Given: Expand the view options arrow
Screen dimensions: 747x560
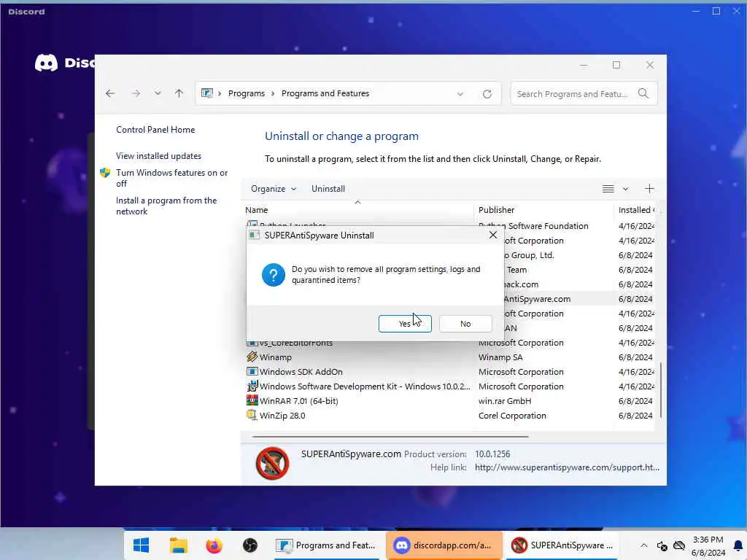Looking at the screenshot, I should pyautogui.click(x=625, y=189).
